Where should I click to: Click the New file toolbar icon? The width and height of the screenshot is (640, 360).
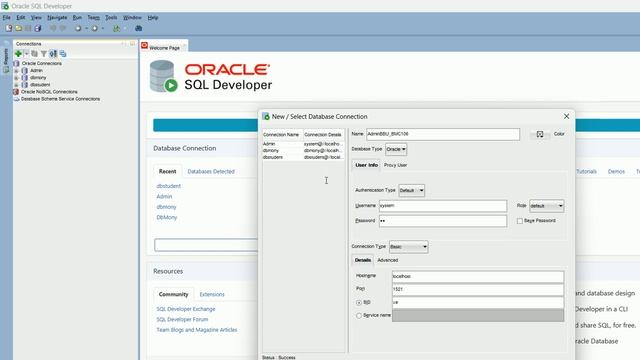(9, 28)
